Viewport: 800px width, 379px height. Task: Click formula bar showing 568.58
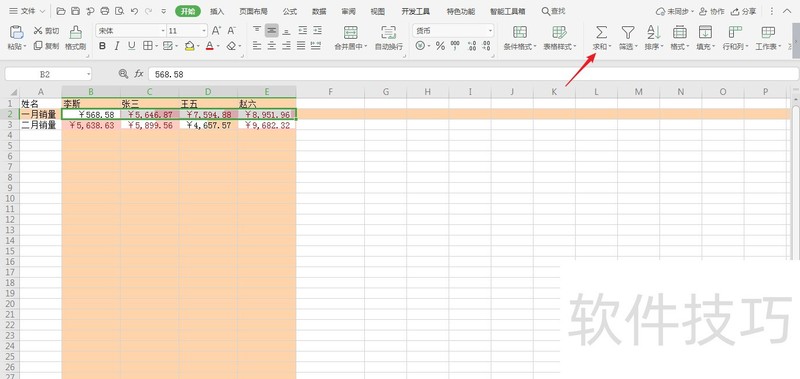[473, 74]
